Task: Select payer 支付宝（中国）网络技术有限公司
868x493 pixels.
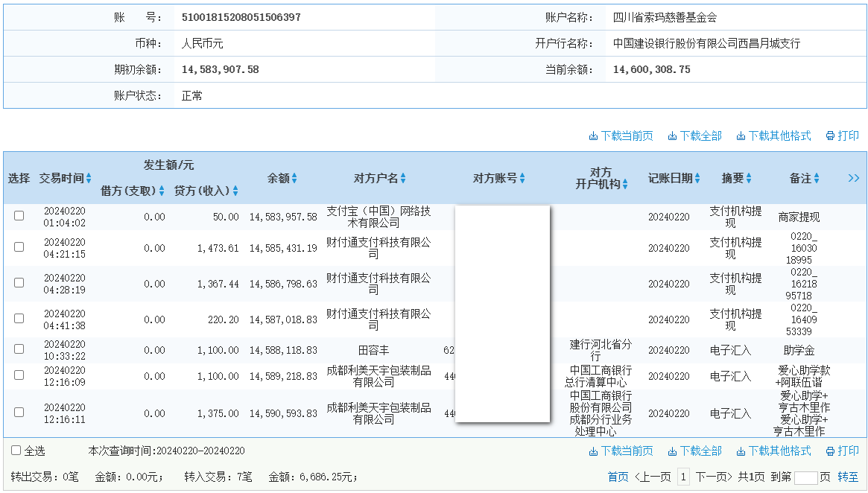Action: [x=378, y=217]
